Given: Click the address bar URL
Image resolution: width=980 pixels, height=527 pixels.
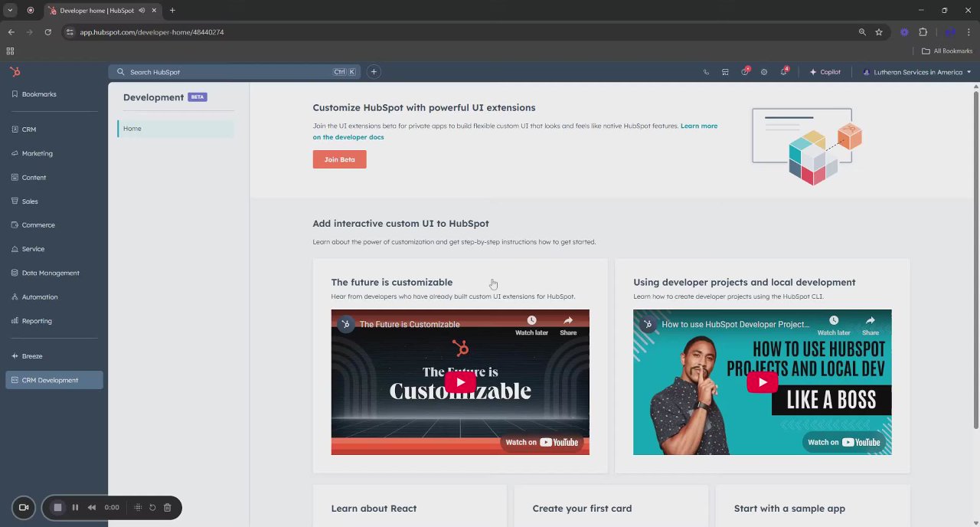Looking at the screenshot, I should (x=152, y=32).
